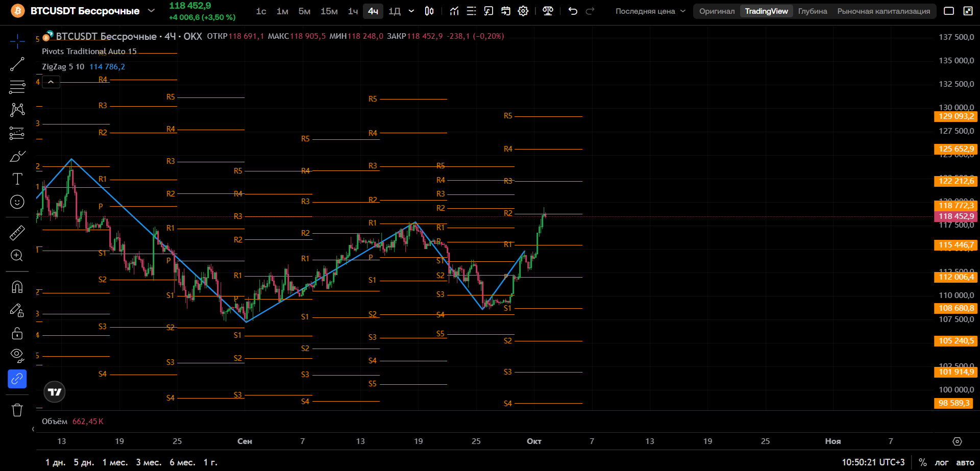Toggle hide all drawings eye icon

17,356
